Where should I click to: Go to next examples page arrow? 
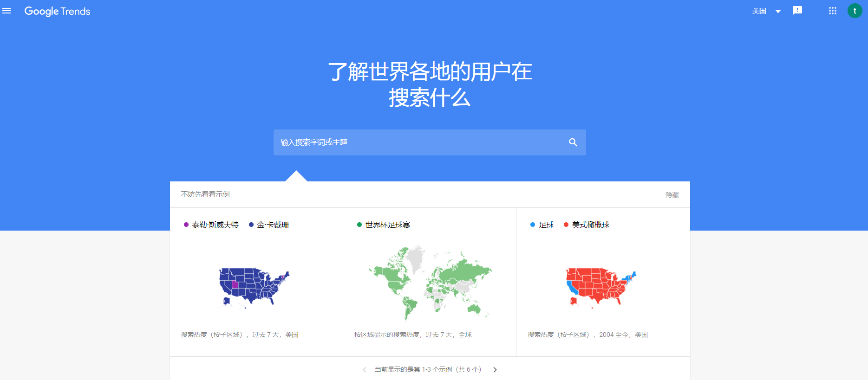pyautogui.click(x=495, y=370)
